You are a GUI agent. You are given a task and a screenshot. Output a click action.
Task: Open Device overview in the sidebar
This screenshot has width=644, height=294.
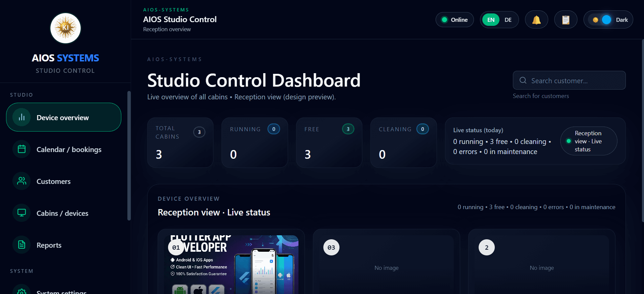click(x=64, y=117)
